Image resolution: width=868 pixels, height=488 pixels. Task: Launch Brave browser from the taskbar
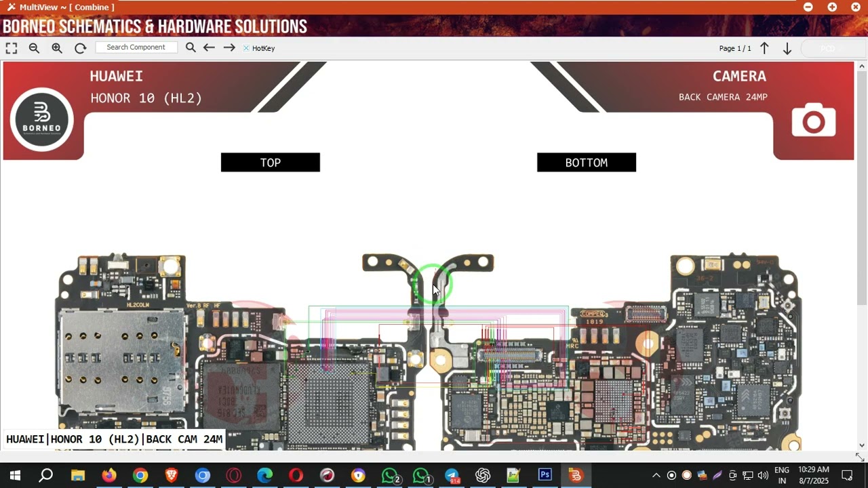(x=171, y=475)
